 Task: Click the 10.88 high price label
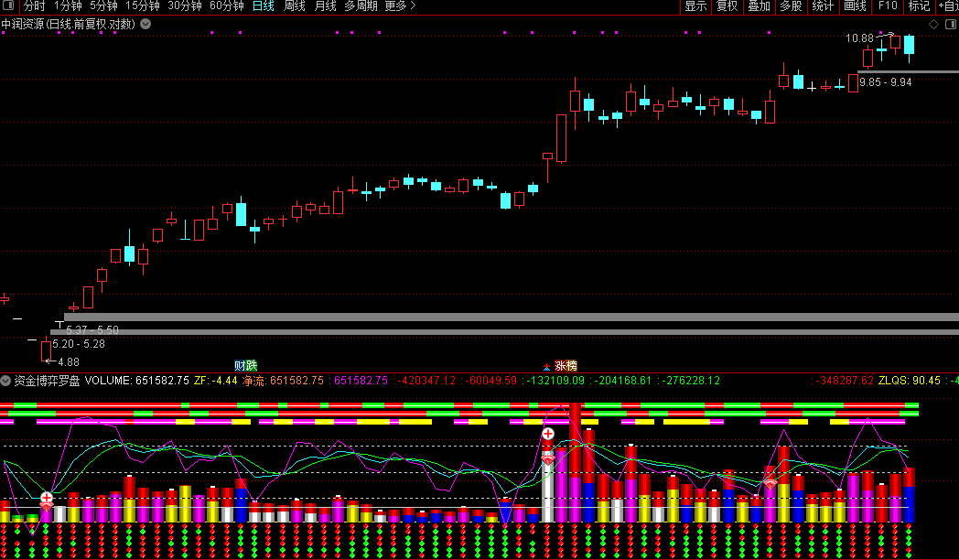tap(859, 38)
